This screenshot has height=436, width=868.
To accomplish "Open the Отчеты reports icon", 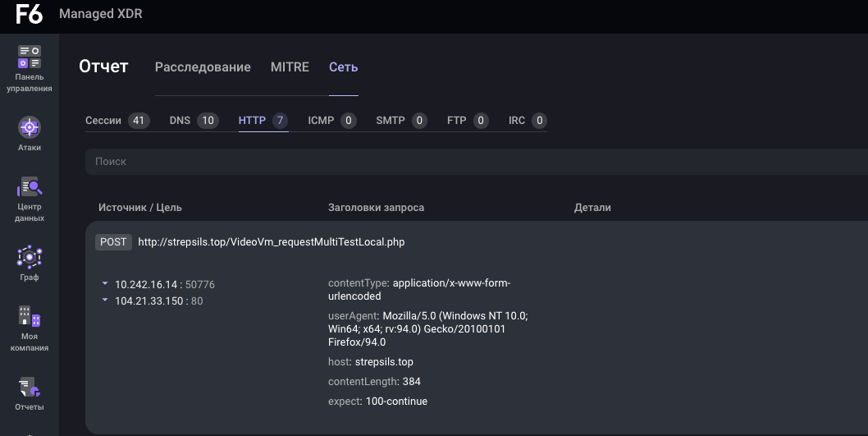I will (30, 388).
